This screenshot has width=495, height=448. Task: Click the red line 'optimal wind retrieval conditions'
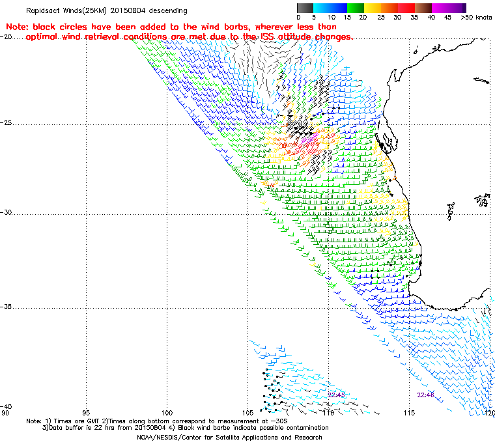pos(189,37)
